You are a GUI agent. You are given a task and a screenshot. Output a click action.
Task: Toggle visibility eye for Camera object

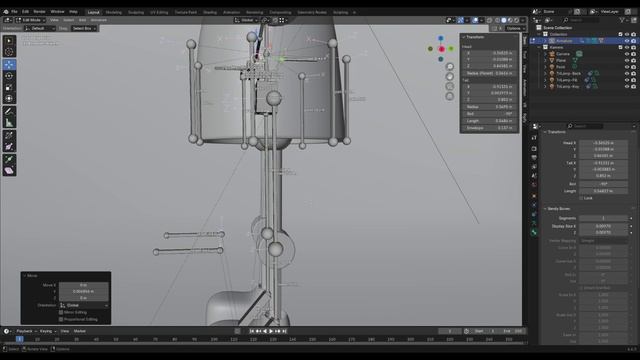pos(627,54)
